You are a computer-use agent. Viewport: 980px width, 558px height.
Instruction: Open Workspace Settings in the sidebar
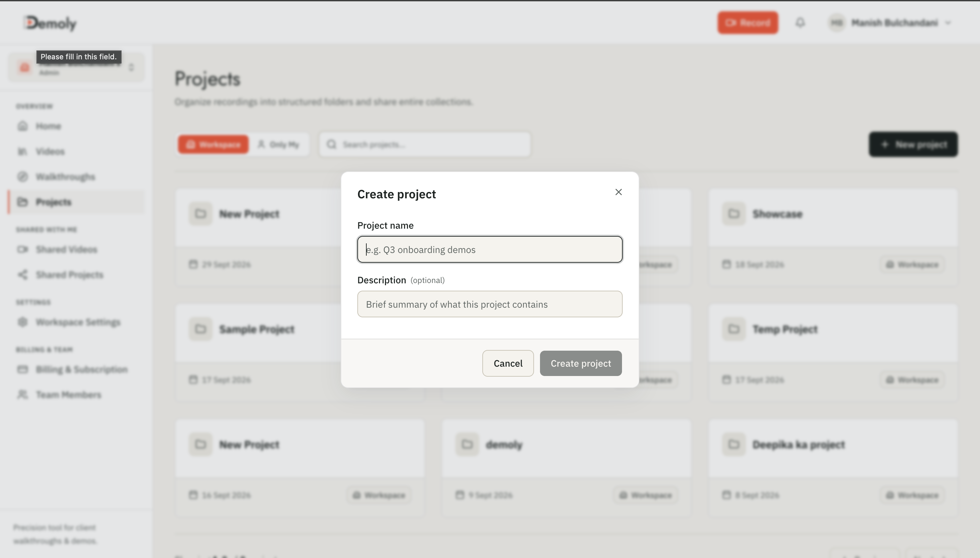click(x=76, y=322)
